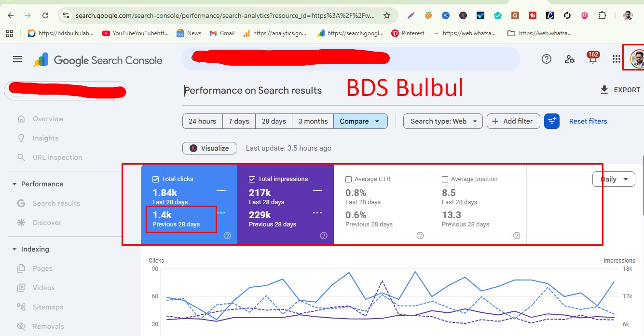Open the Daily granularity dropdown
644x336 pixels.
coord(614,179)
